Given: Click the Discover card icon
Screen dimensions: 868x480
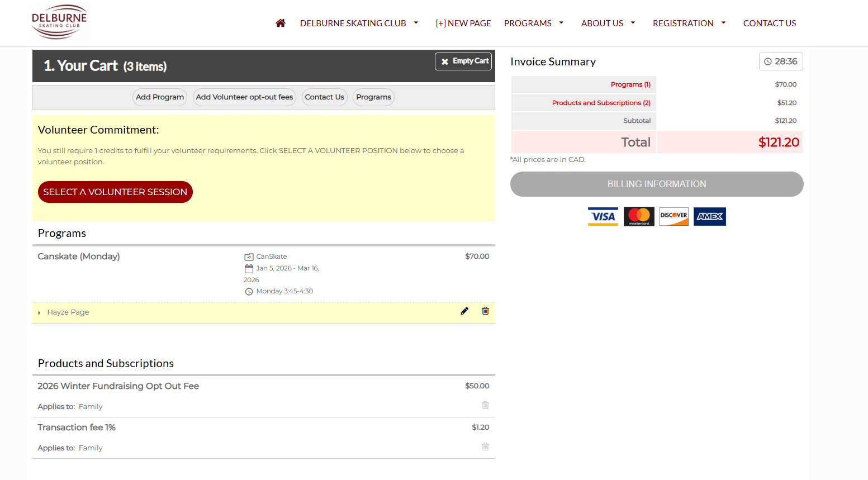Looking at the screenshot, I should pyautogui.click(x=673, y=216).
